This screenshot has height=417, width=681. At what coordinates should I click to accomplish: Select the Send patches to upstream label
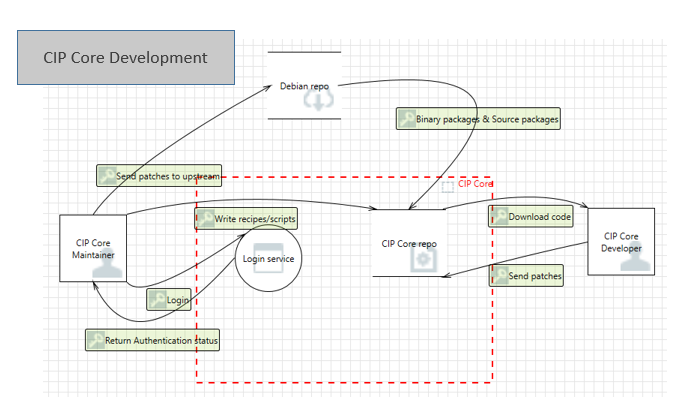(x=159, y=175)
